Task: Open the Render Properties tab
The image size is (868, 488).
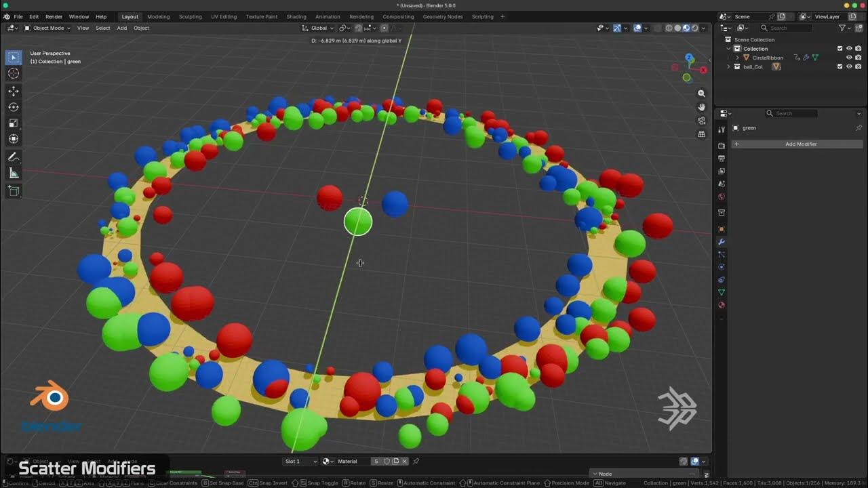Action: click(721, 145)
